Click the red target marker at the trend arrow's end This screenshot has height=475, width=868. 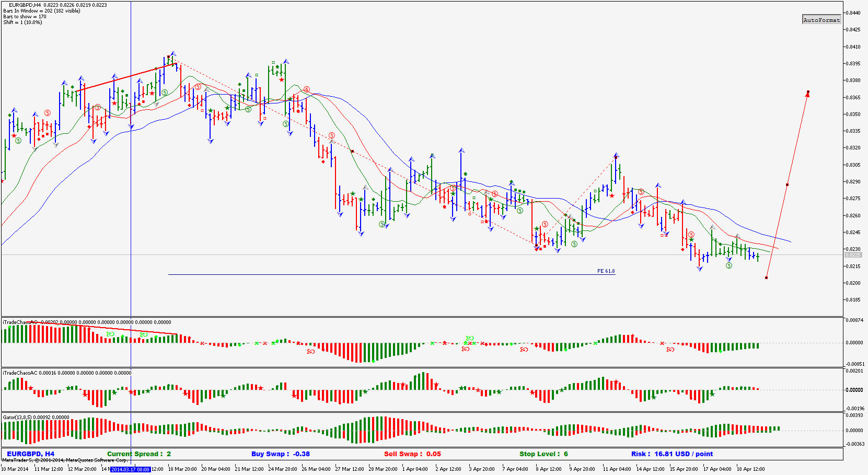tap(808, 92)
